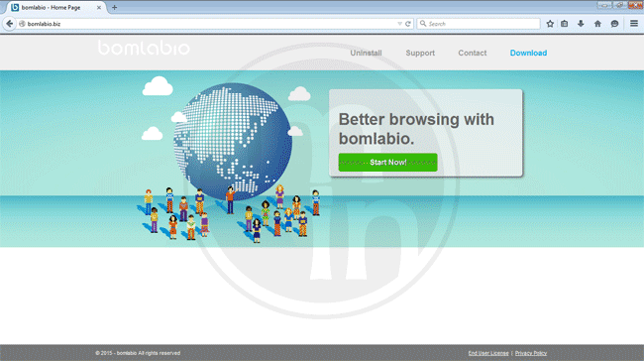Select the bomlabio - Home Page tab
The image size is (644, 361).
55,7
